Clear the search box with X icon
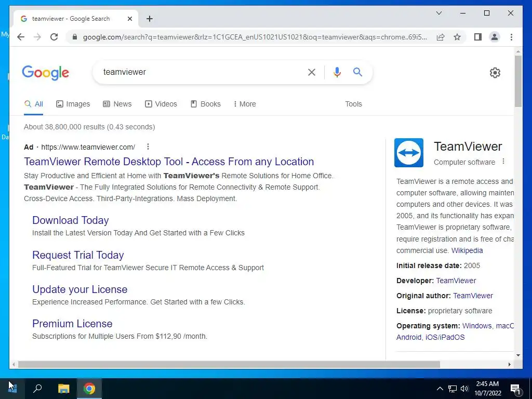Screen dimensions: 532x399 point(312,72)
